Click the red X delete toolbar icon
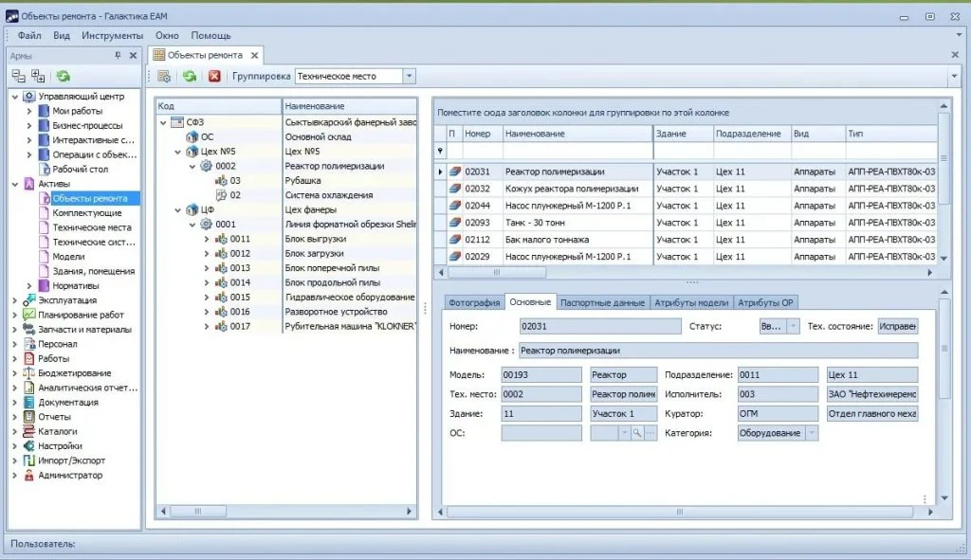 point(214,76)
